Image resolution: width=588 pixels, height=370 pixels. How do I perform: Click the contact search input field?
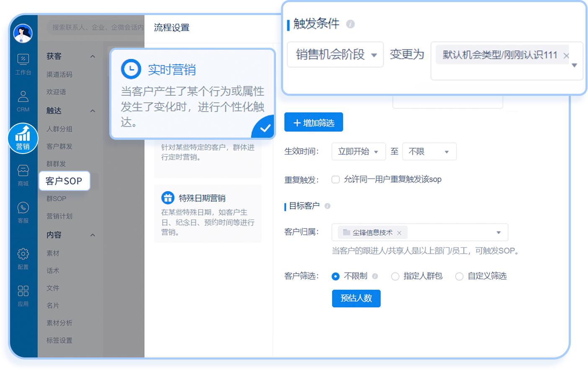click(x=92, y=28)
